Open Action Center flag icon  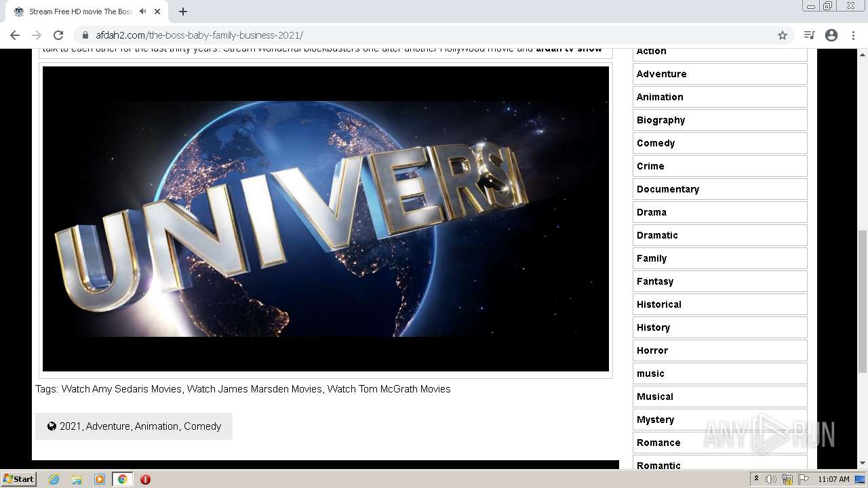[x=804, y=479]
